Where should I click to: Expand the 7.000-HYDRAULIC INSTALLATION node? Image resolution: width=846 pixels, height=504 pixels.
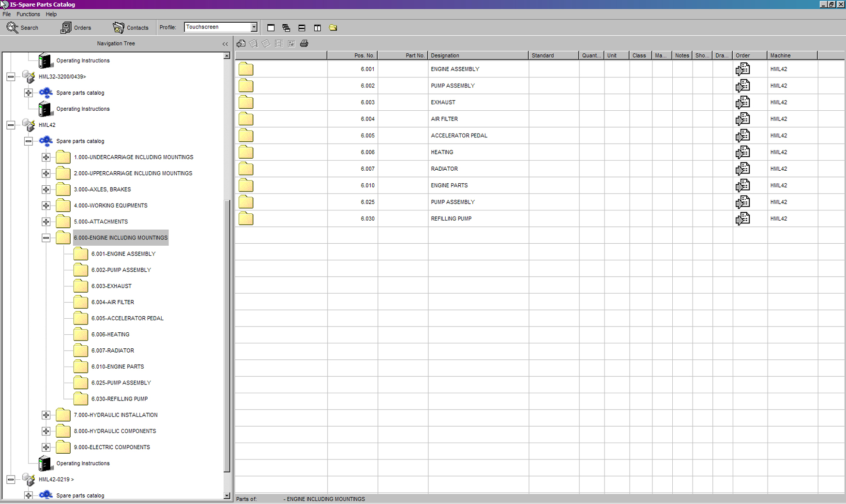pos(46,415)
